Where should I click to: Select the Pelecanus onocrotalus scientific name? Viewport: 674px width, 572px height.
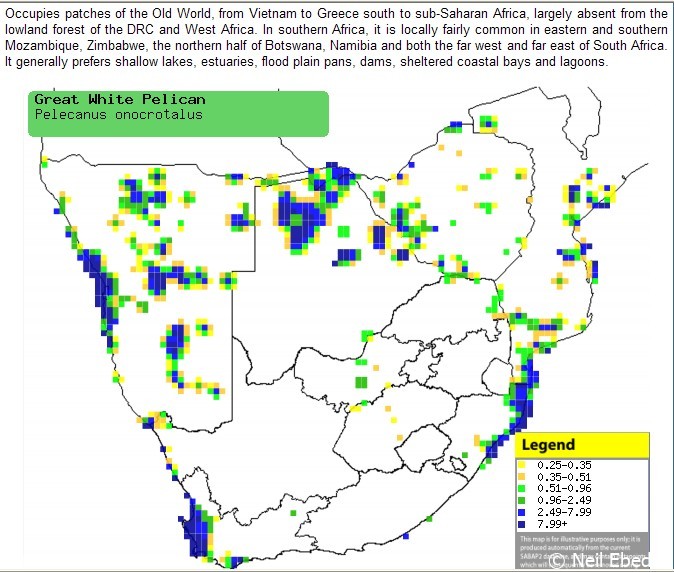point(118,114)
